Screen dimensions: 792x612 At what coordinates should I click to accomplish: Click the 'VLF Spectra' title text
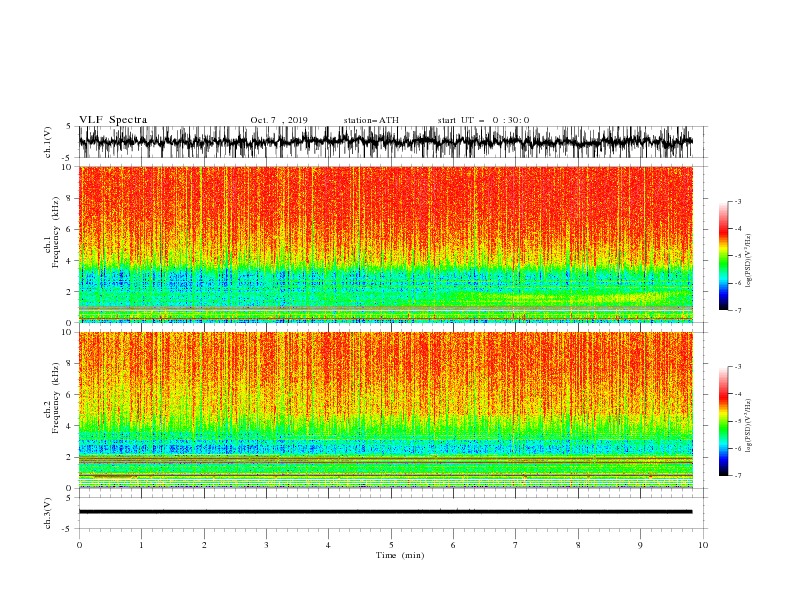(x=113, y=120)
